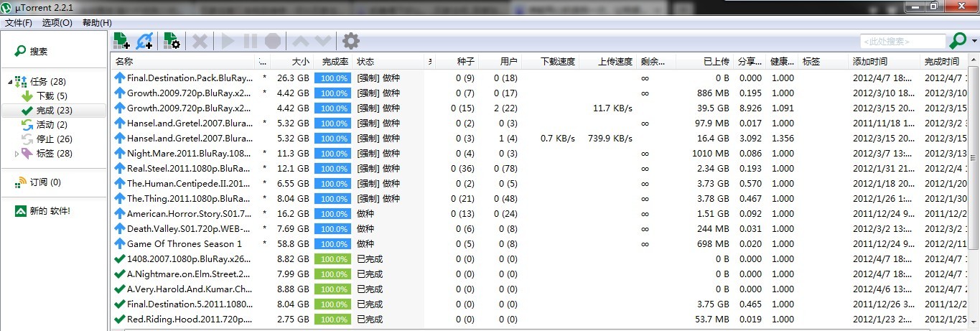980x331 pixels.
Task: Sort by the 种子 column header
Action: pyautogui.click(x=457, y=62)
